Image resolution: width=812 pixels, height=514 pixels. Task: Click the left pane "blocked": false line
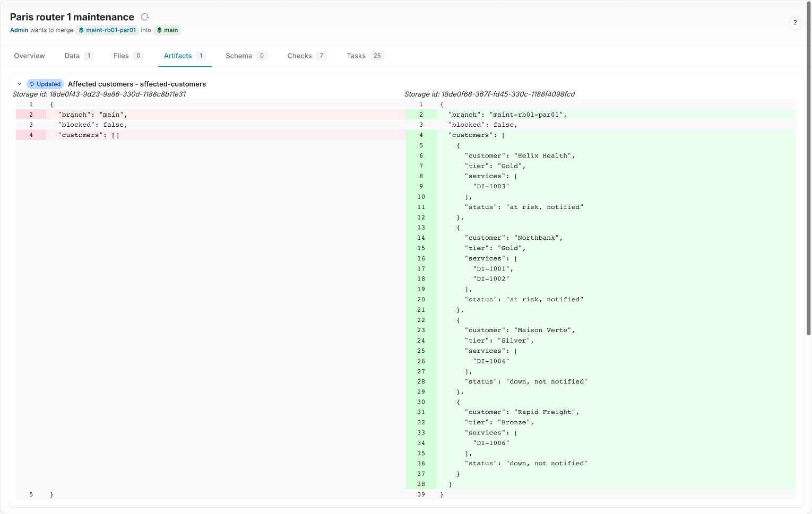pyautogui.click(x=211, y=125)
